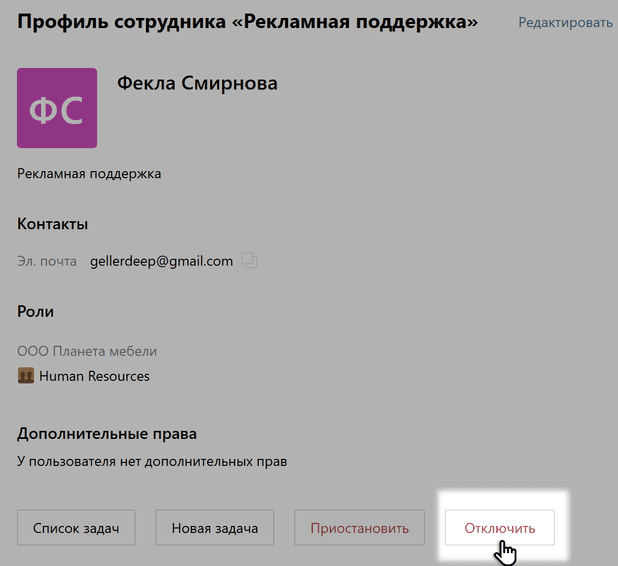Click the Дополнительные права heading

(107, 434)
